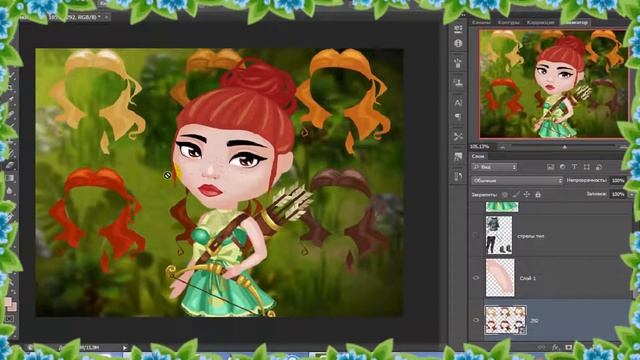Click the navigator zoom slider handle
Image resolution: width=640 pixels, height=360 pixels.
tap(564, 147)
